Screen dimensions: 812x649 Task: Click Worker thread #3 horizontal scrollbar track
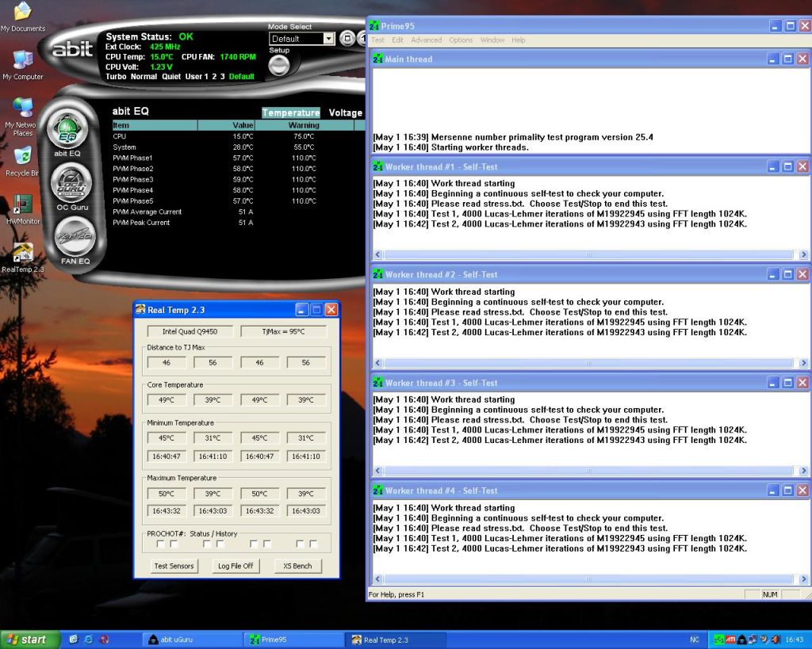tap(588, 471)
